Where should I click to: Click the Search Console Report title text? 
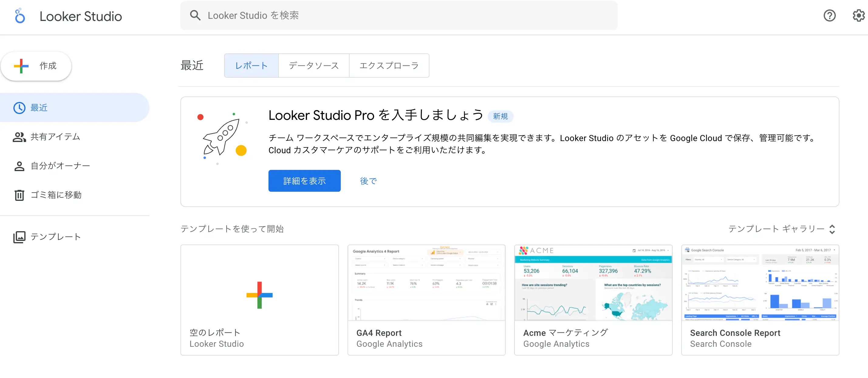click(735, 333)
